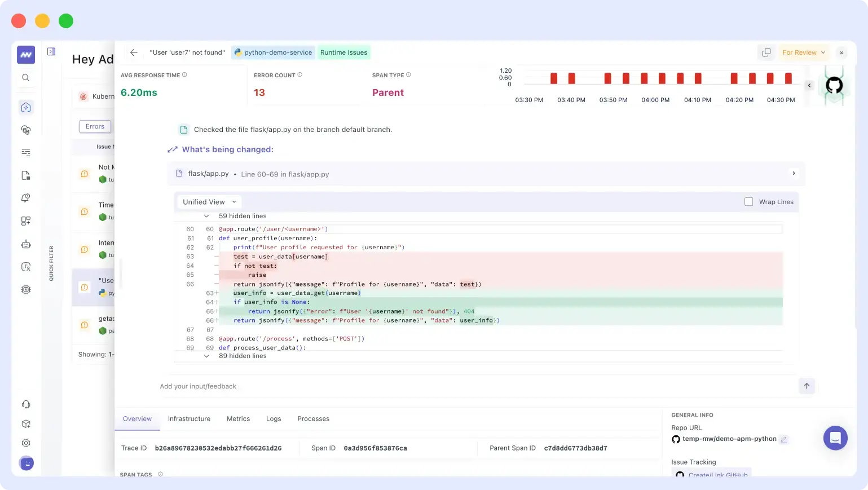Open the search magnifier in sidebar
The height and width of the screenshot is (490, 868).
coord(26,78)
